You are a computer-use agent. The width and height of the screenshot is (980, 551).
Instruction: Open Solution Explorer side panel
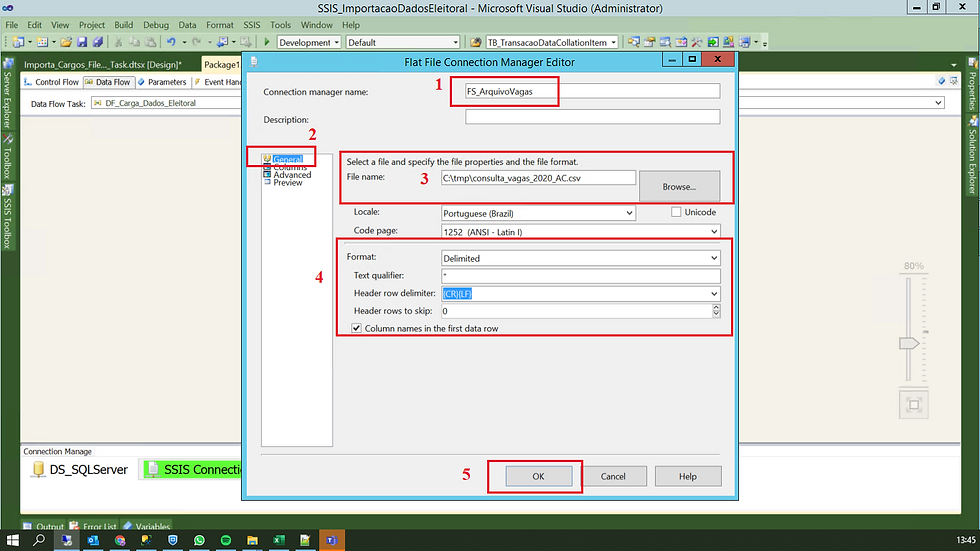(972, 156)
